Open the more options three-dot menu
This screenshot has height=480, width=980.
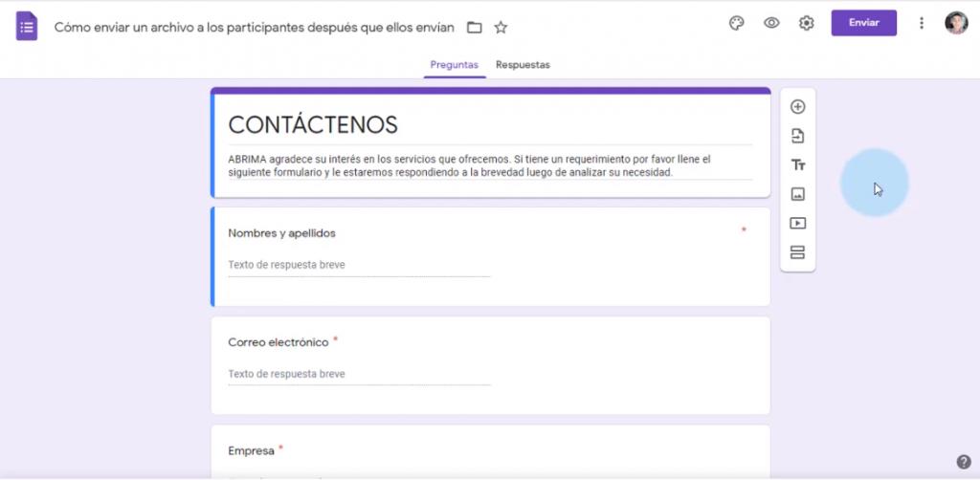[x=922, y=24]
